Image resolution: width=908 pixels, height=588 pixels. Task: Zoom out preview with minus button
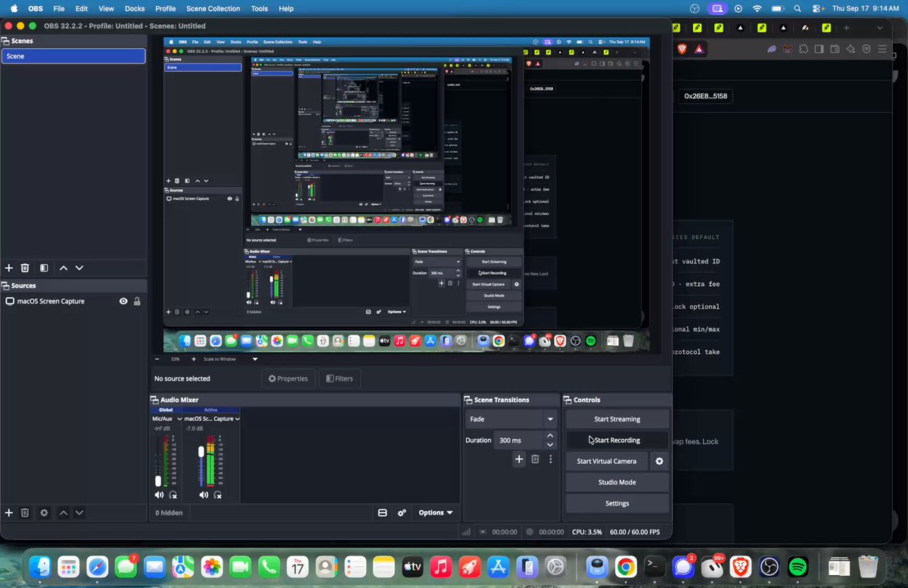click(x=157, y=359)
